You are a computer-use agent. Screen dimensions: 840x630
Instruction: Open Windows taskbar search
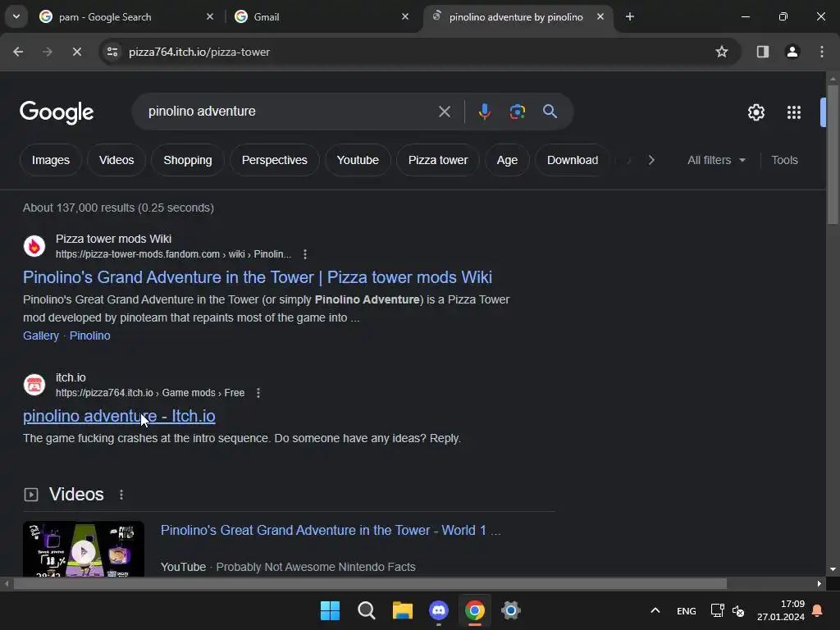click(x=367, y=610)
